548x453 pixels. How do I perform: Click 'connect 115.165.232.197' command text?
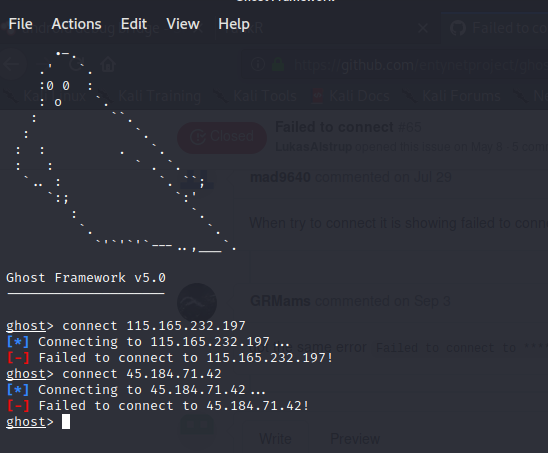[x=154, y=326]
